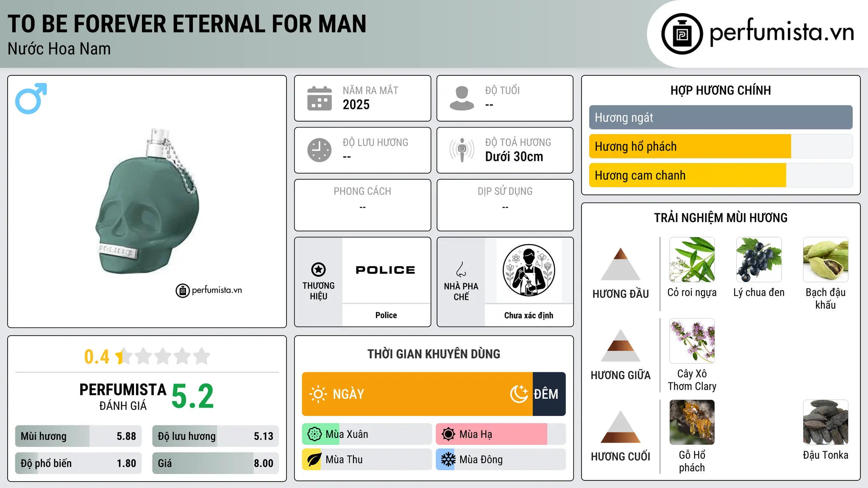Click the star badge icon above Thương hiệu

click(318, 269)
